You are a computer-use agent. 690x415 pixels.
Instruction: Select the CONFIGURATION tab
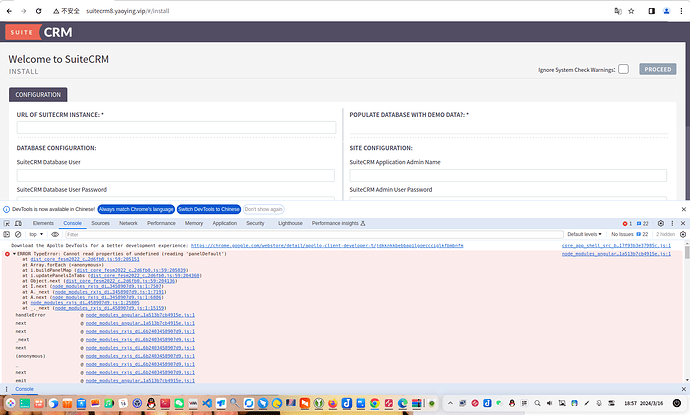pyautogui.click(x=38, y=95)
